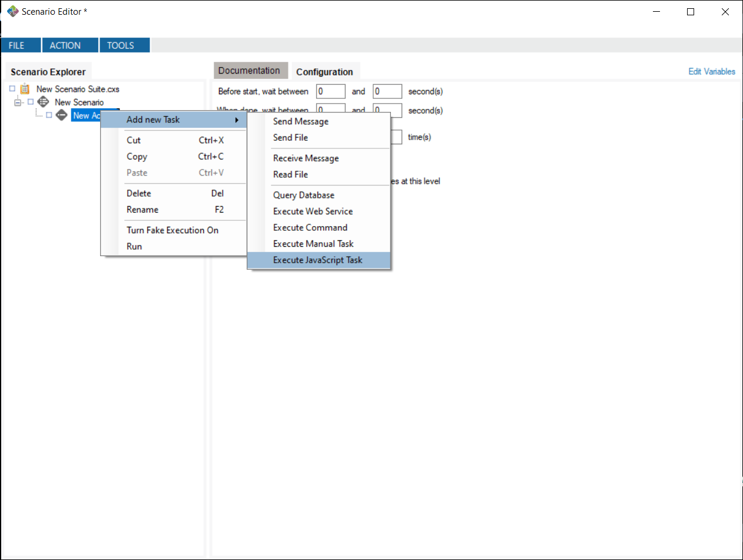This screenshot has width=743, height=560.
Task: Select Turn Fake Execution On
Action: [175, 230]
